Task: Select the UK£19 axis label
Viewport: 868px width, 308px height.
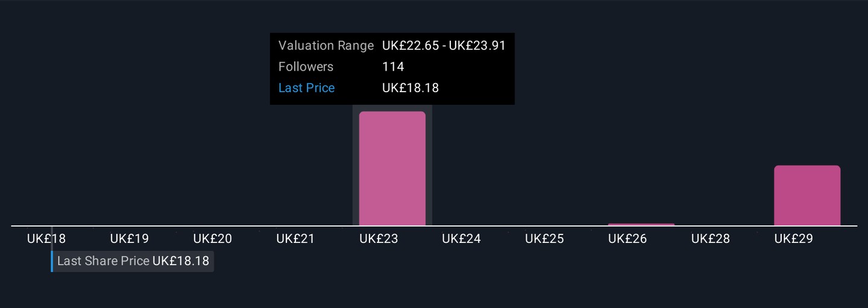Action: pos(129,239)
